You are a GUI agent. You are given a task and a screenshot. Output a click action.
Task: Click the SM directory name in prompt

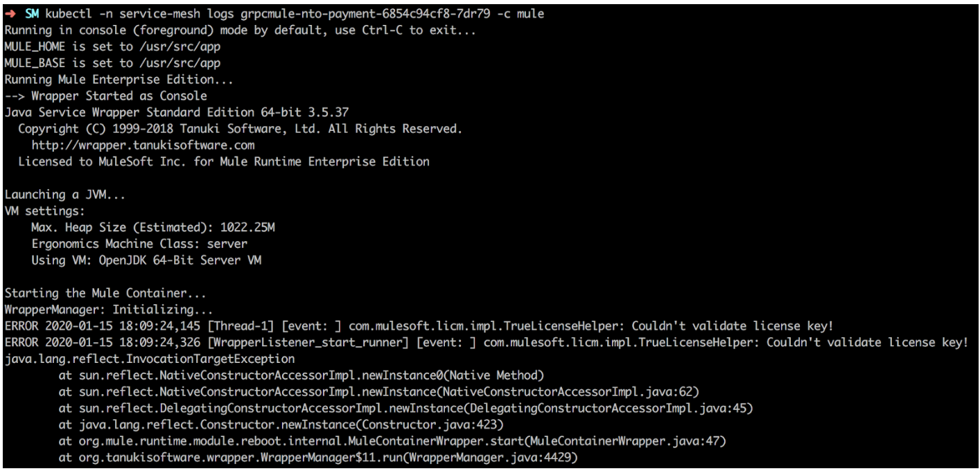(x=32, y=14)
